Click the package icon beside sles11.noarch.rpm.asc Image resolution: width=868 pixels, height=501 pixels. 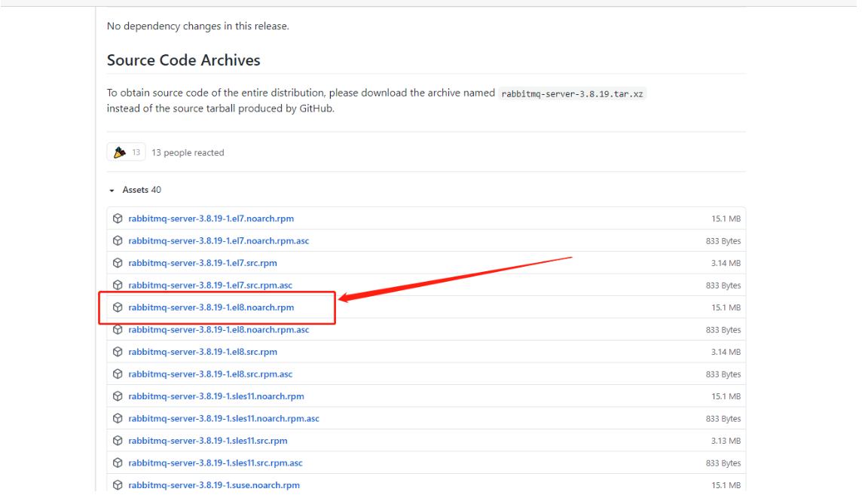(x=118, y=419)
